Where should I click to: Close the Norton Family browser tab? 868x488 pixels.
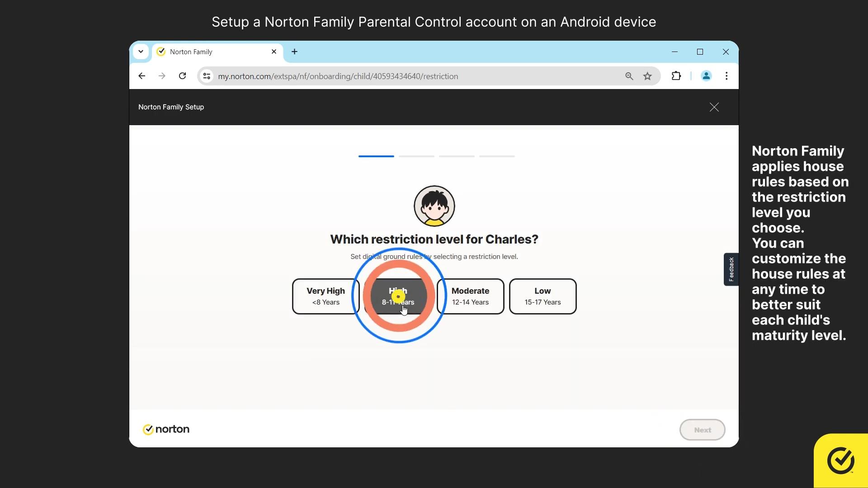(x=274, y=52)
